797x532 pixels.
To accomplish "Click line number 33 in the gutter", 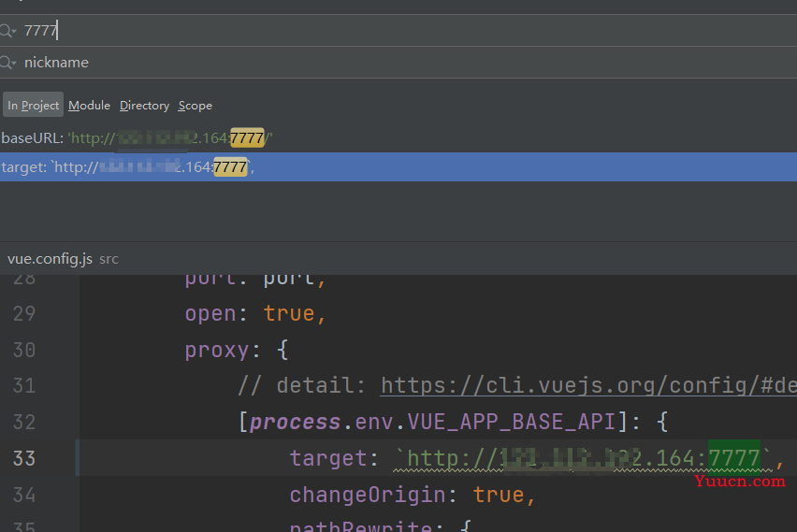I will pos(24,458).
